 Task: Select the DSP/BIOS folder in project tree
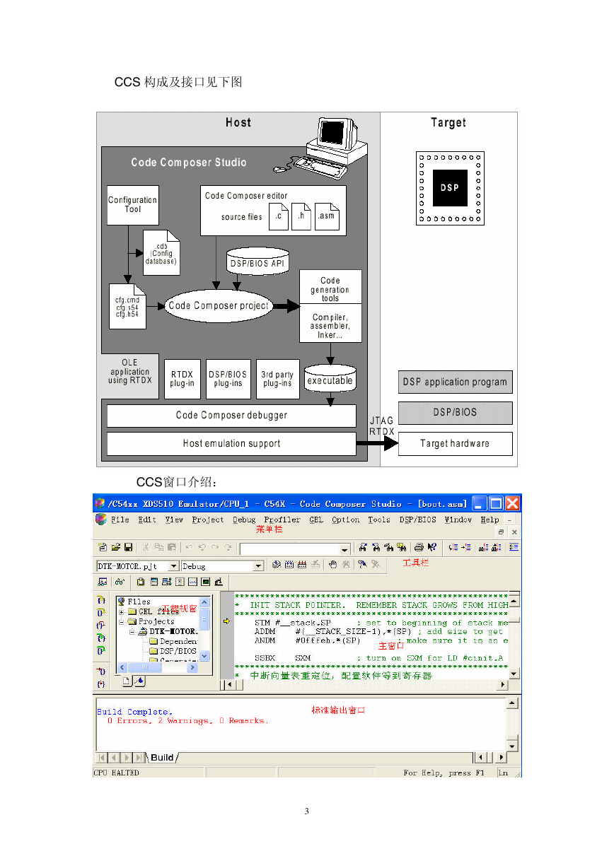click(x=177, y=651)
